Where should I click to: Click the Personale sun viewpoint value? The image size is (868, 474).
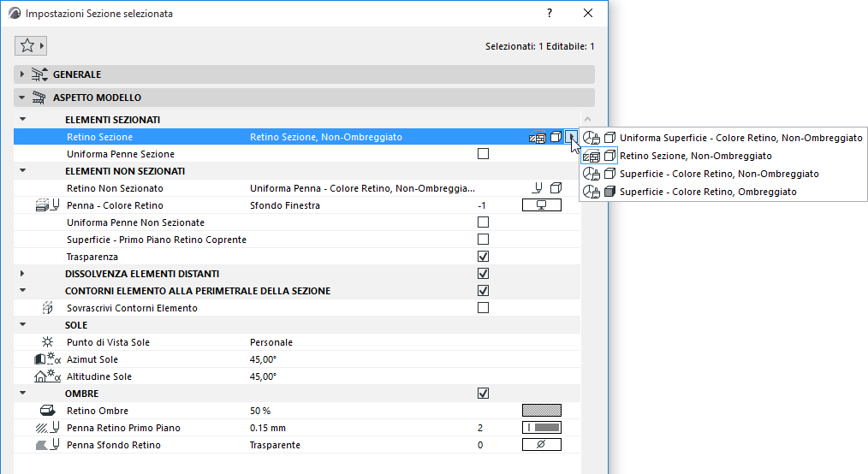[271, 342]
